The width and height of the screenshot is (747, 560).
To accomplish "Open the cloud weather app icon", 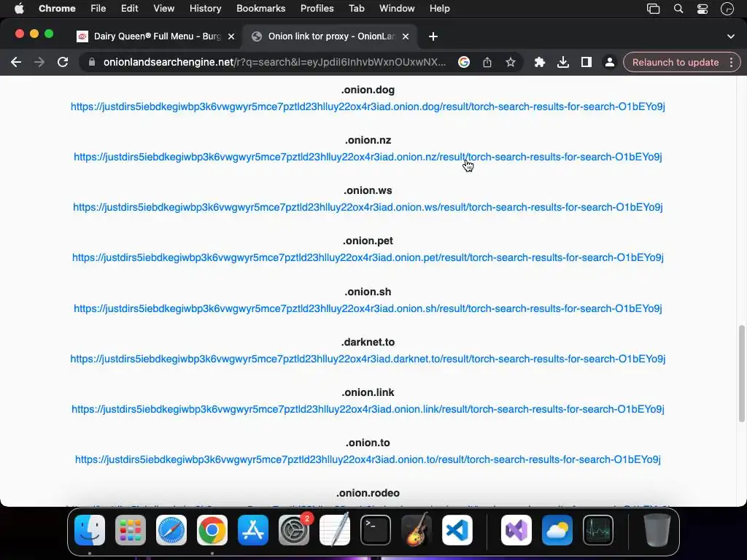I will [x=557, y=530].
